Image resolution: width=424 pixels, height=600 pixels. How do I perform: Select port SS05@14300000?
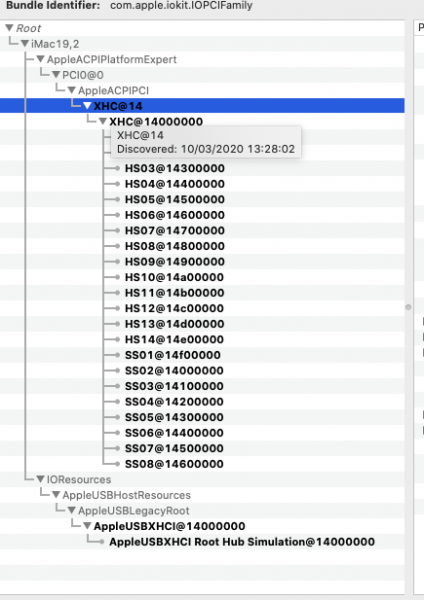(174, 417)
